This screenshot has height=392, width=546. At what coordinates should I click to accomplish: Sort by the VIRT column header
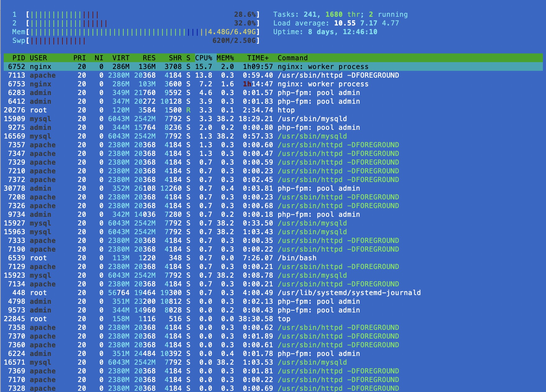pos(121,58)
